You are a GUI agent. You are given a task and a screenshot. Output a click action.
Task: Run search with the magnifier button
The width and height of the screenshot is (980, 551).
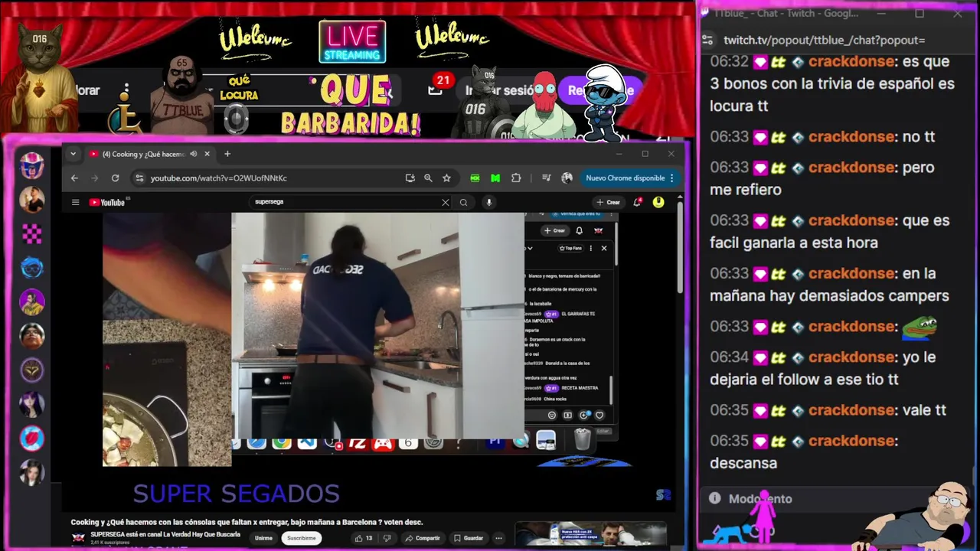coord(463,202)
